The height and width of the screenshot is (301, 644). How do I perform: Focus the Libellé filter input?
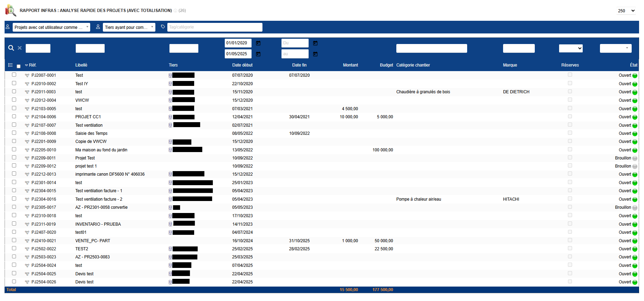point(90,48)
